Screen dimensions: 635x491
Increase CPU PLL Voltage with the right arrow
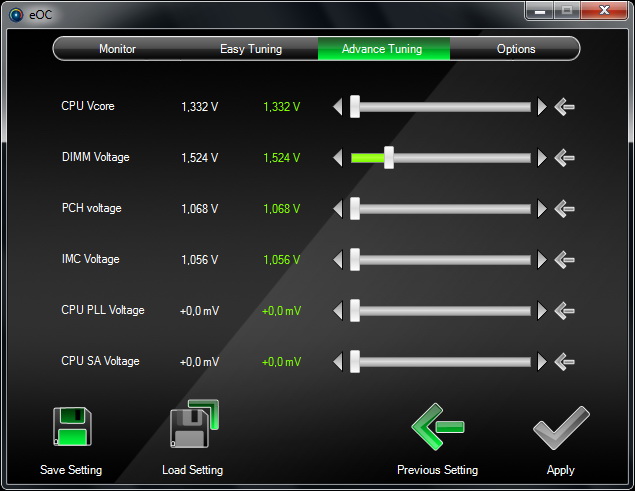click(542, 311)
